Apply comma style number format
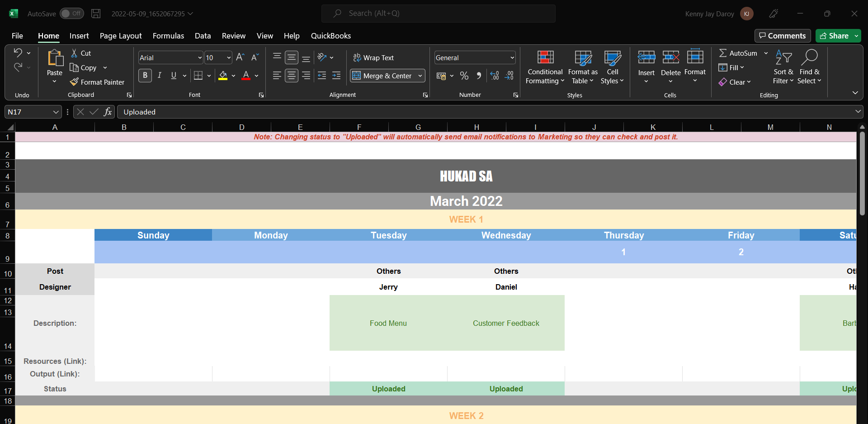 coord(479,76)
